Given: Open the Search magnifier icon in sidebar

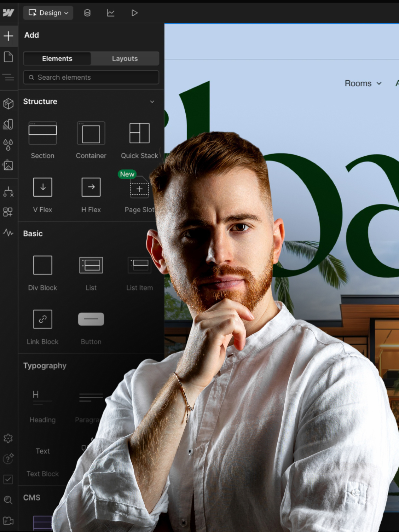Looking at the screenshot, I should 8,500.
